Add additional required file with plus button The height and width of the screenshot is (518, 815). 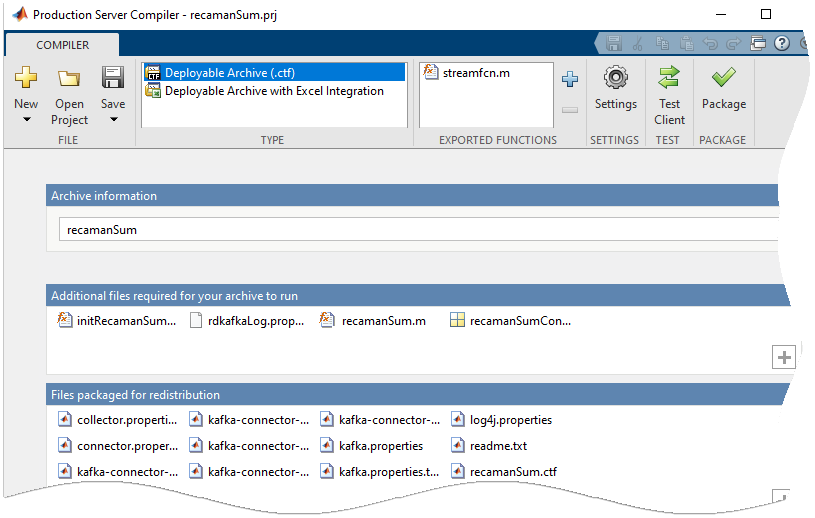pos(783,357)
